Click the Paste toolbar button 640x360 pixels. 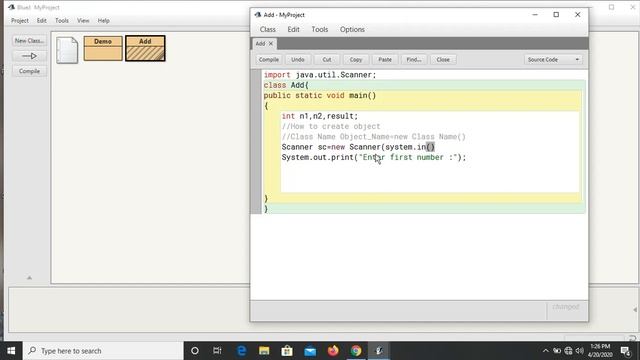tap(384, 60)
